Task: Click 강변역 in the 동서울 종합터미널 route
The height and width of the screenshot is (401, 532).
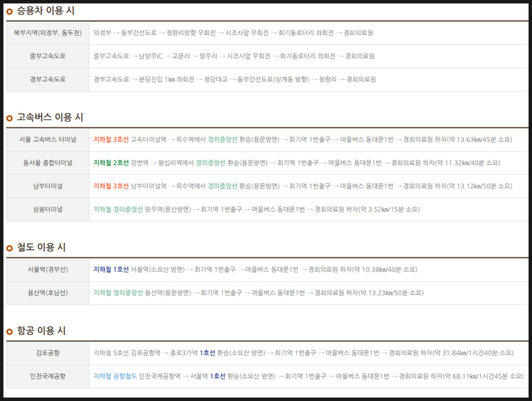Action: (139, 163)
